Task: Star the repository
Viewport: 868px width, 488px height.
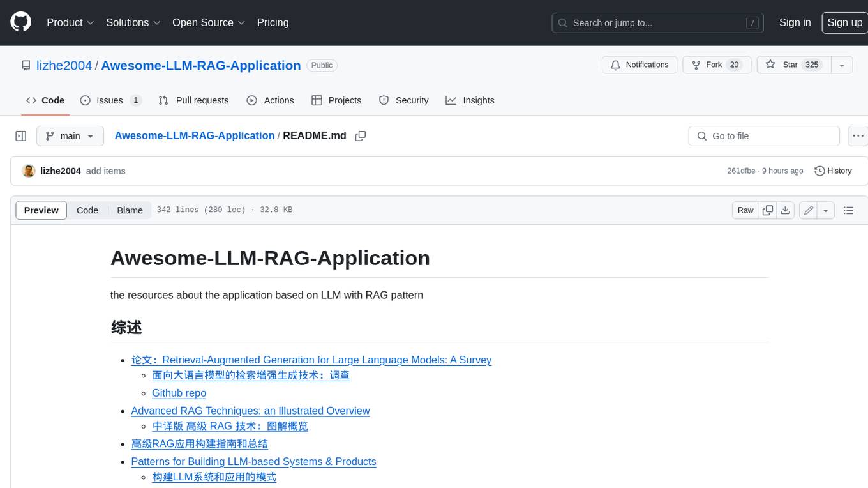Action: pyautogui.click(x=793, y=65)
